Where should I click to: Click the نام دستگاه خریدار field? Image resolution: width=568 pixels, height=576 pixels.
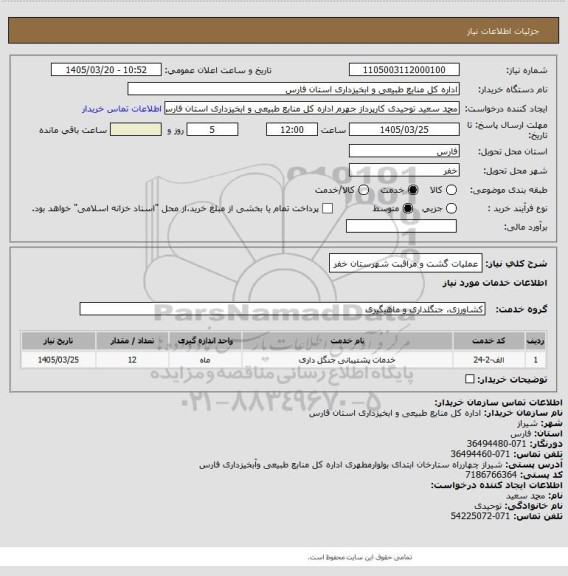[293, 89]
